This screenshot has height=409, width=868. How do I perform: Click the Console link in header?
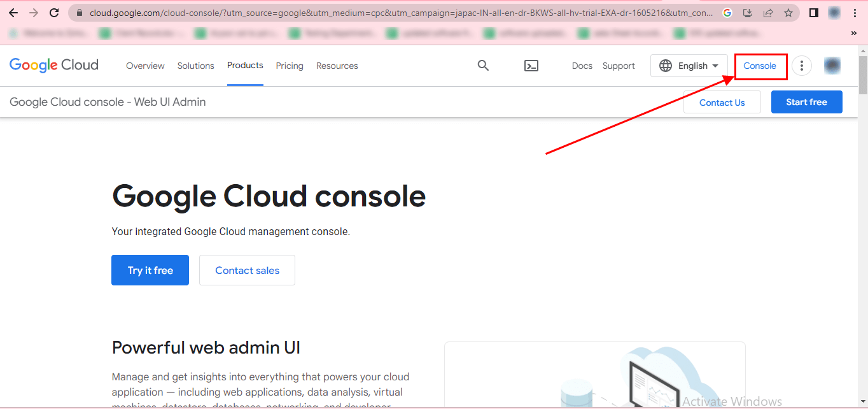[x=760, y=66]
